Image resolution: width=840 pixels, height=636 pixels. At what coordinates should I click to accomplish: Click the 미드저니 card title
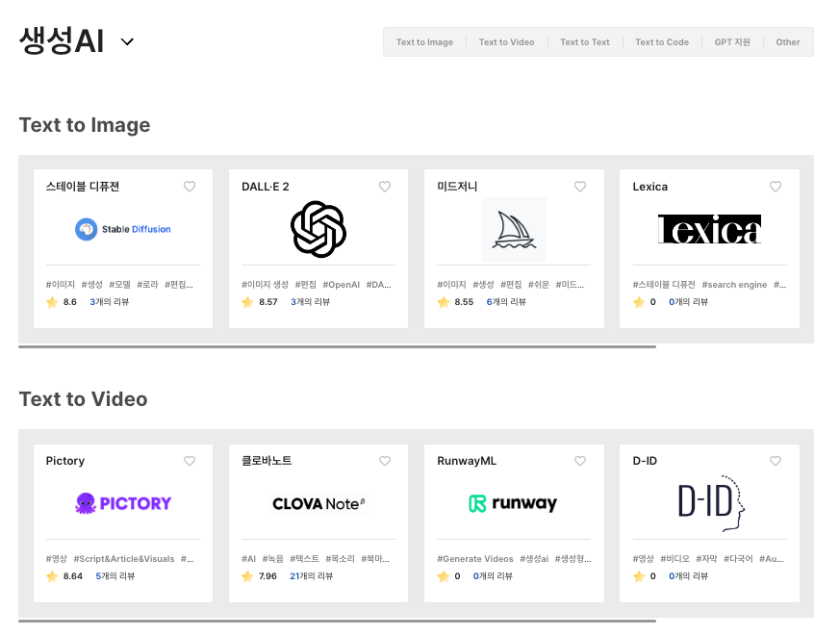pos(457,187)
